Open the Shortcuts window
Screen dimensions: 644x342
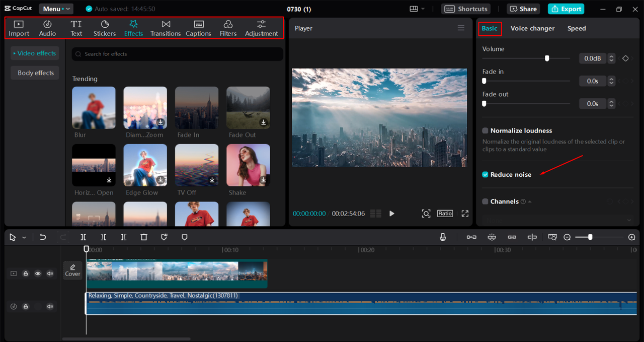(x=467, y=9)
